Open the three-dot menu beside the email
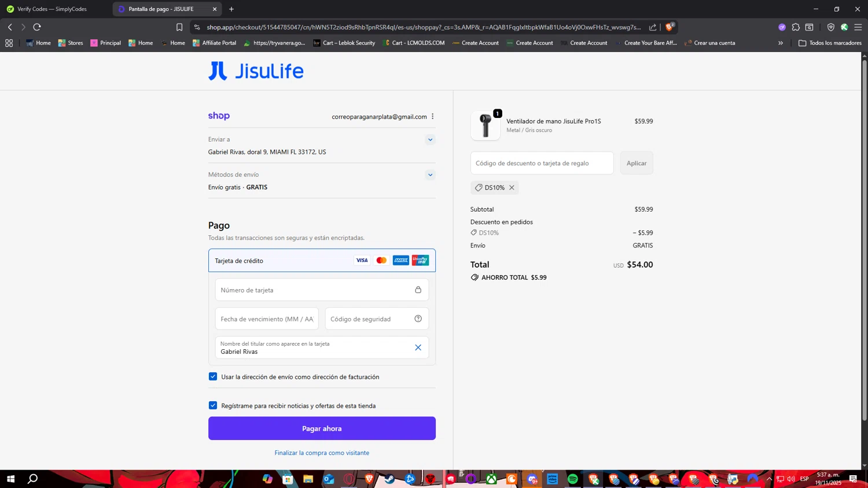This screenshot has width=868, height=488. click(x=432, y=116)
